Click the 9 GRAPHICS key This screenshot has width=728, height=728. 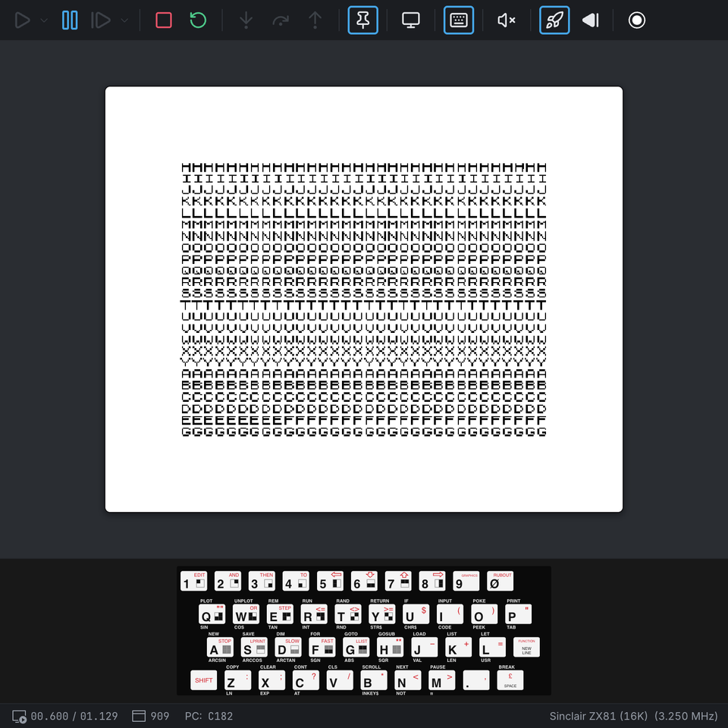[x=466, y=582]
